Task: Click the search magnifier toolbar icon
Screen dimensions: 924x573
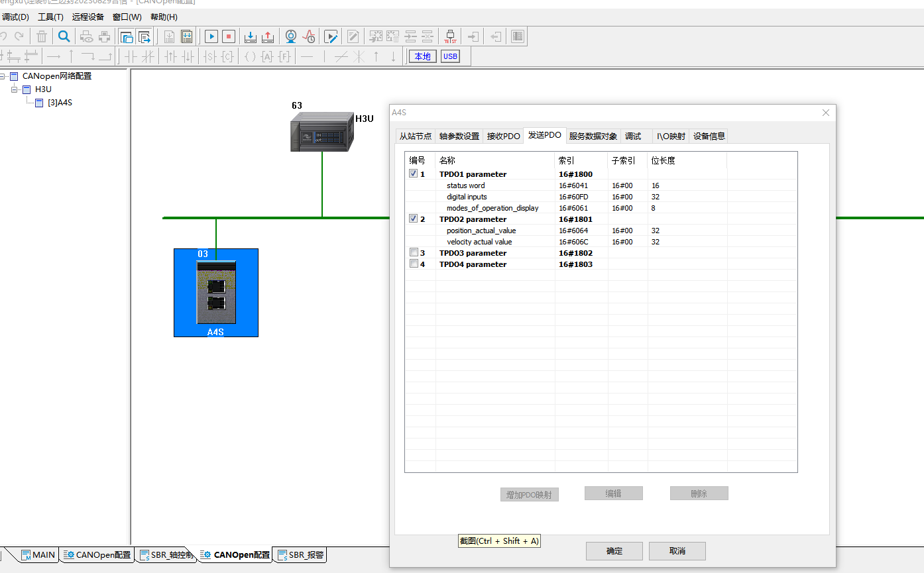Action: pyautogui.click(x=64, y=36)
